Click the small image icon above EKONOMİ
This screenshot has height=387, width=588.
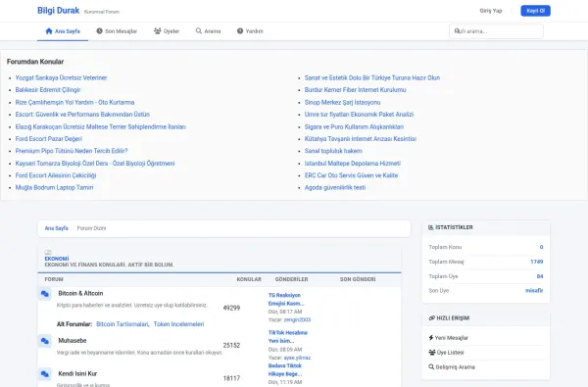(48, 253)
